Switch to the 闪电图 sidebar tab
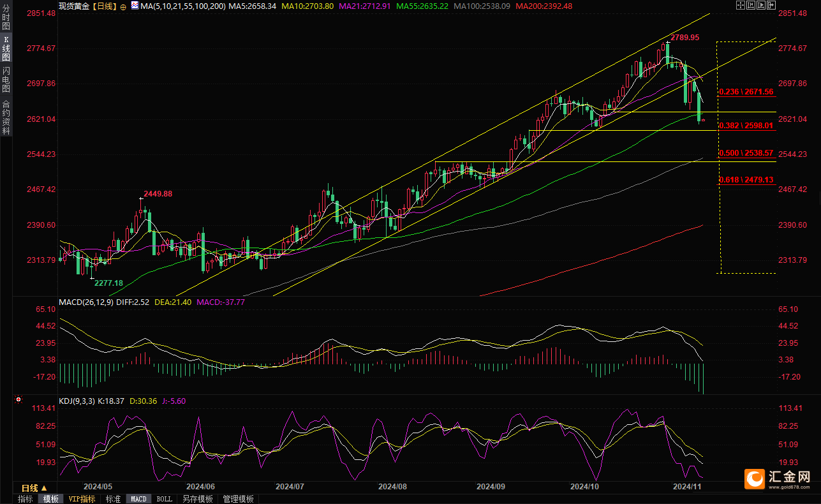 tap(6, 80)
